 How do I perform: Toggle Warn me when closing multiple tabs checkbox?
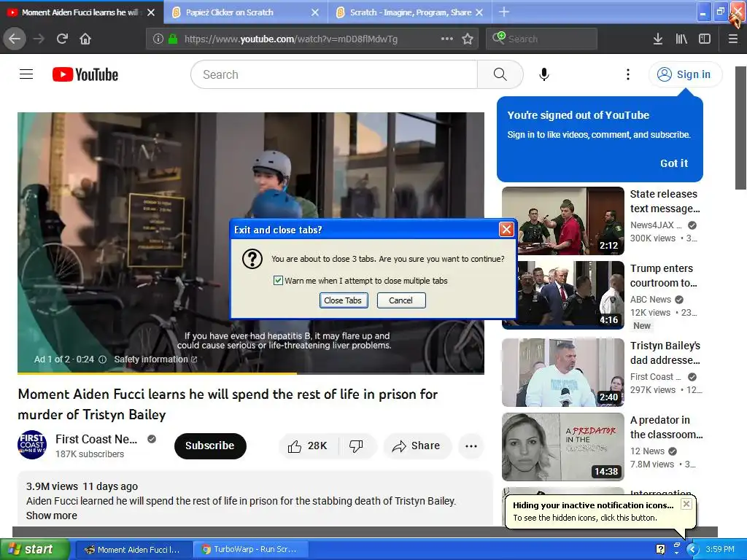(278, 281)
